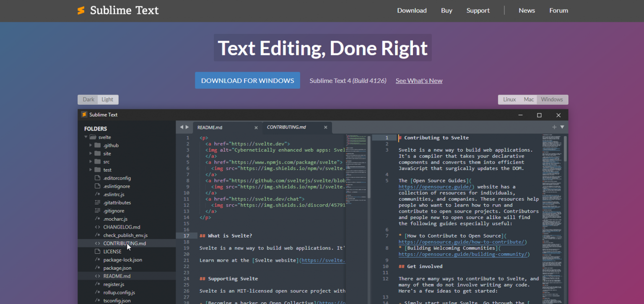Switch the theme preview to Light
Viewport: 644px width, 304px height.
pyautogui.click(x=108, y=99)
